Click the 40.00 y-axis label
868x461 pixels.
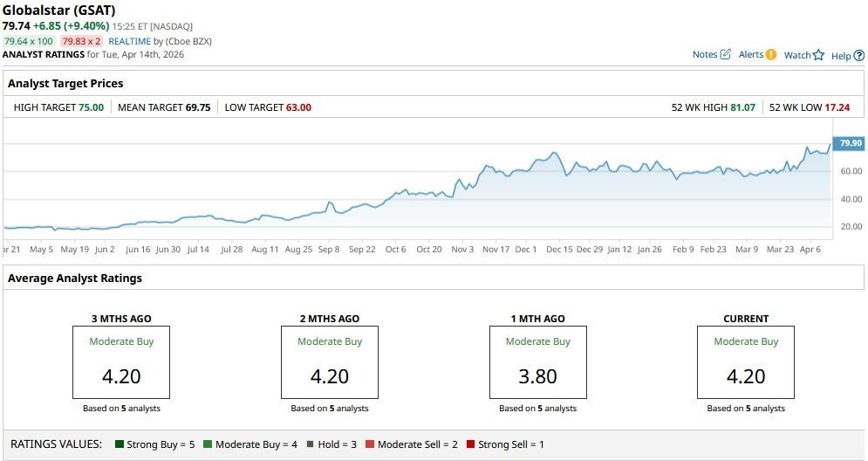[851, 199]
